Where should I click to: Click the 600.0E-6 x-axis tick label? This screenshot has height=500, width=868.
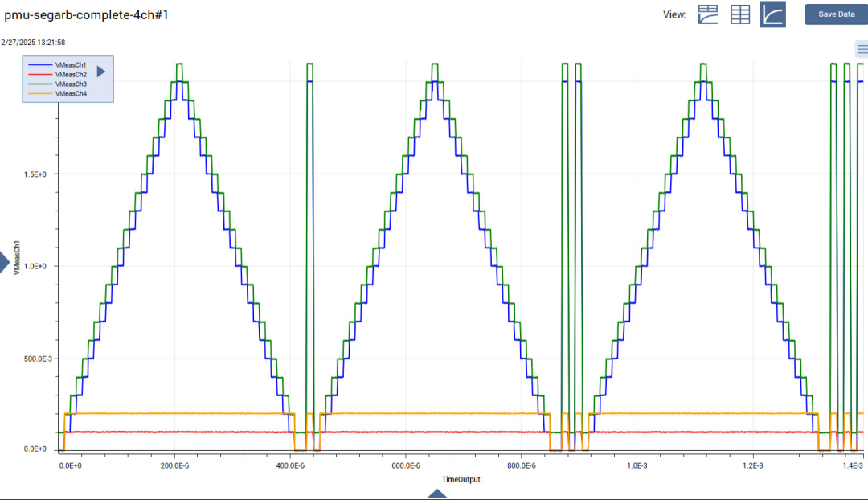click(x=406, y=465)
